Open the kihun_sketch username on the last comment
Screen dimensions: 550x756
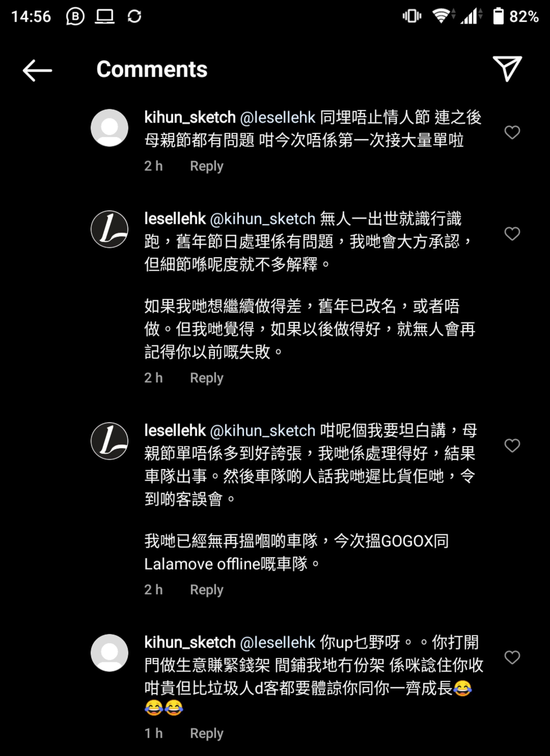(190, 642)
